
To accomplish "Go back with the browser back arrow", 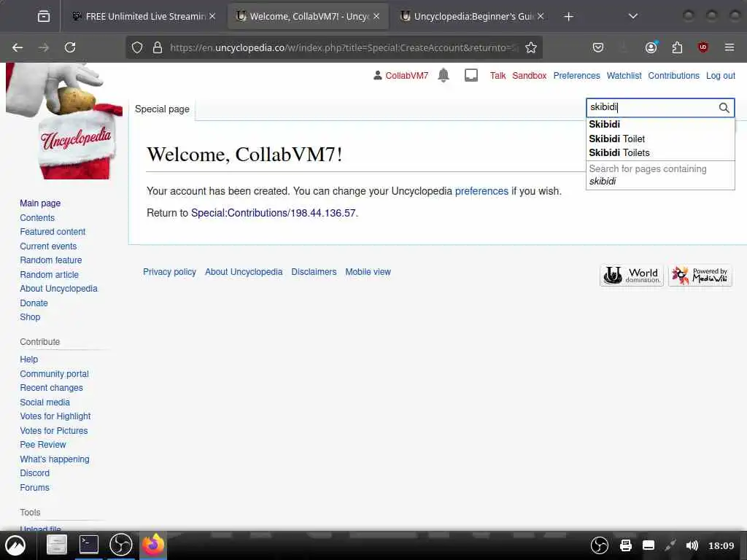I will pyautogui.click(x=18, y=47).
